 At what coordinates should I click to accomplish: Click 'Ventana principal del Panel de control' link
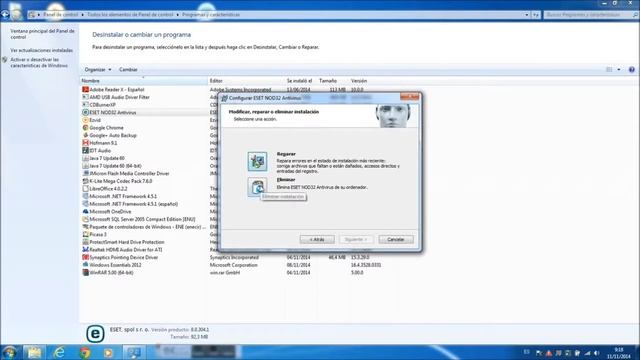pyautogui.click(x=42, y=34)
